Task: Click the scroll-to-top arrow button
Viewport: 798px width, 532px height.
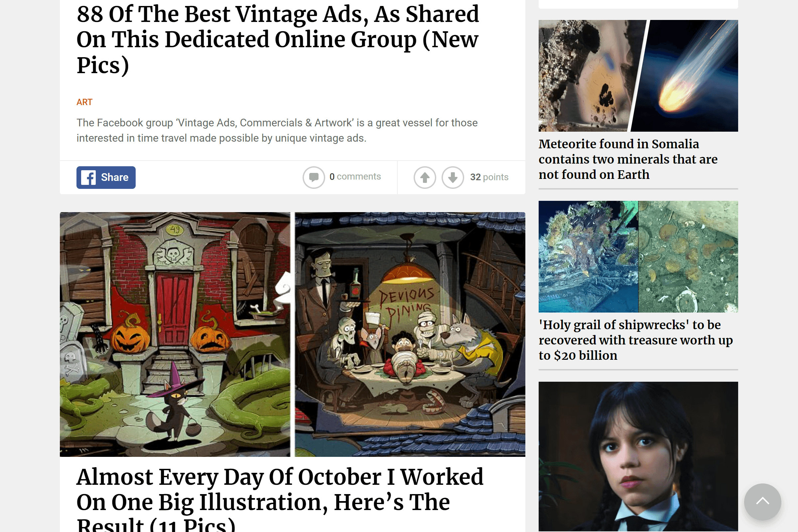Action: click(762, 502)
